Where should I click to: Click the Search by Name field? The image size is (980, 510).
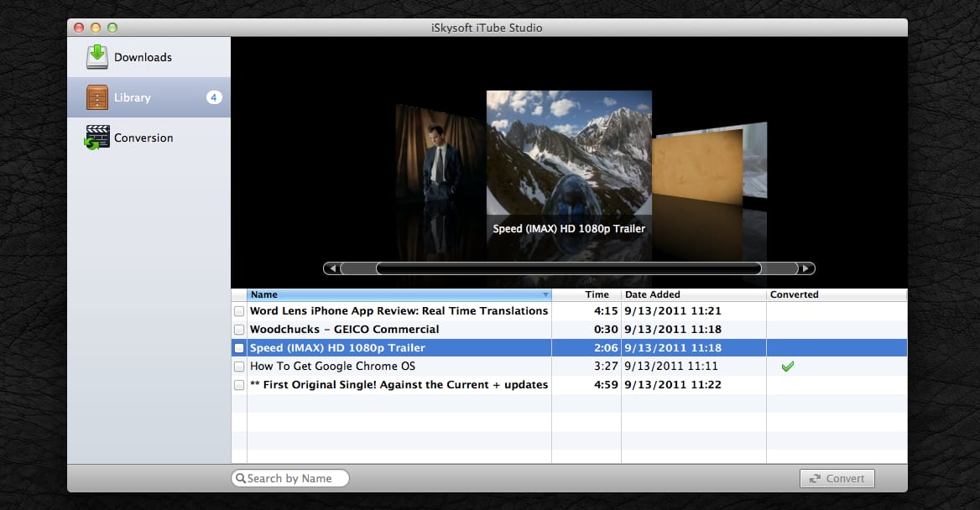point(290,478)
